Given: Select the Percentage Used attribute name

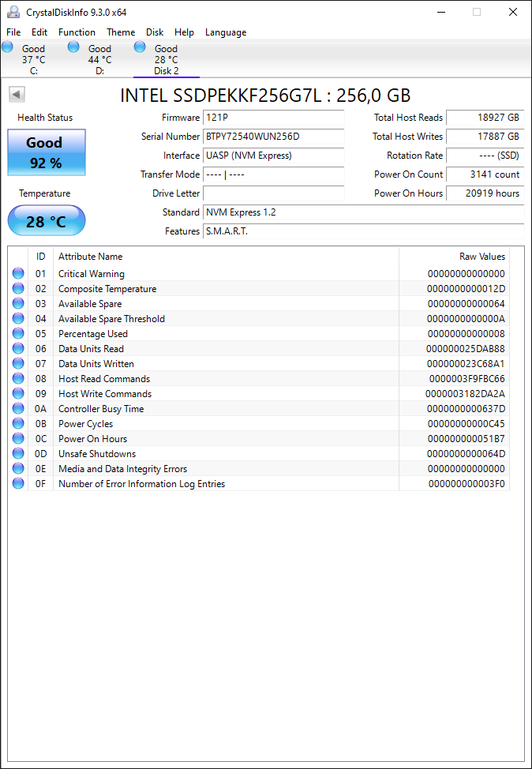Looking at the screenshot, I should (x=92, y=333).
